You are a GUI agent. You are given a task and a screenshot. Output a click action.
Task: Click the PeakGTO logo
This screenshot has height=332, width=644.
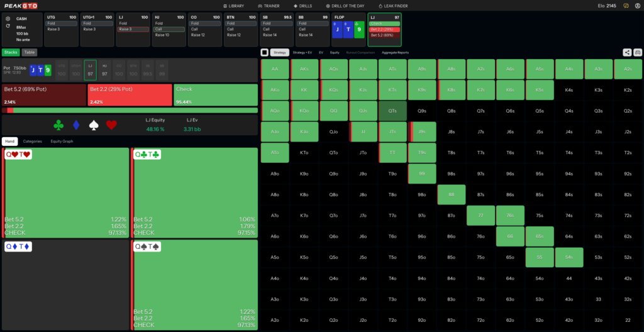coord(19,6)
